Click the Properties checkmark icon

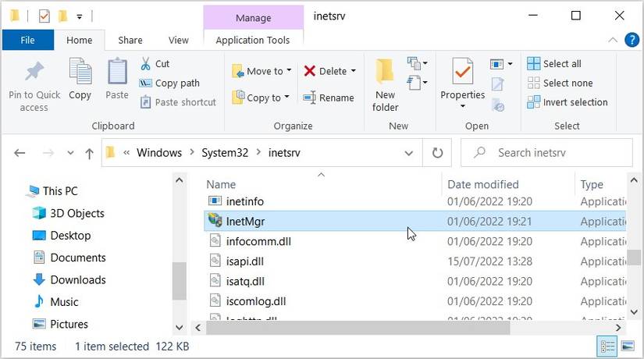[x=462, y=71]
